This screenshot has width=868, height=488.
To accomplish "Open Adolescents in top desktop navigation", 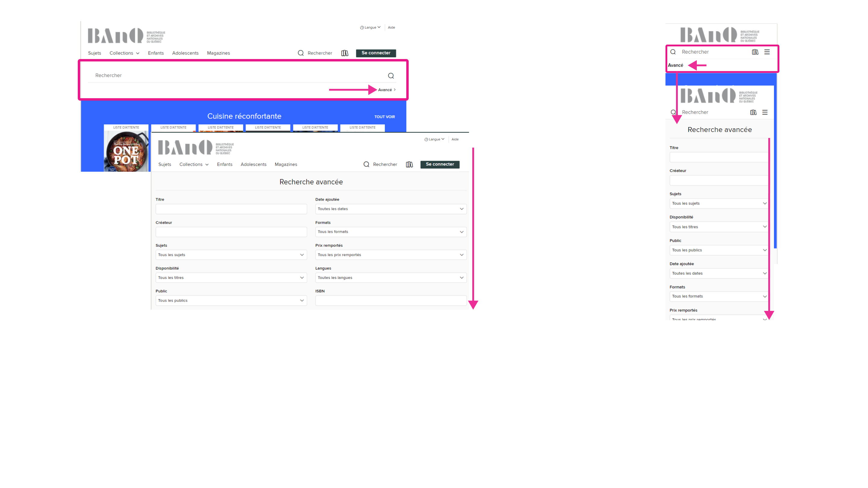I will pyautogui.click(x=185, y=53).
